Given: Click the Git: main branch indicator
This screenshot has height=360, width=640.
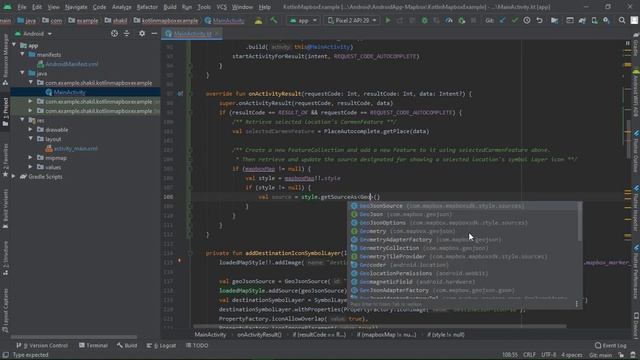Looking at the screenshot, I should pos(600,355).
